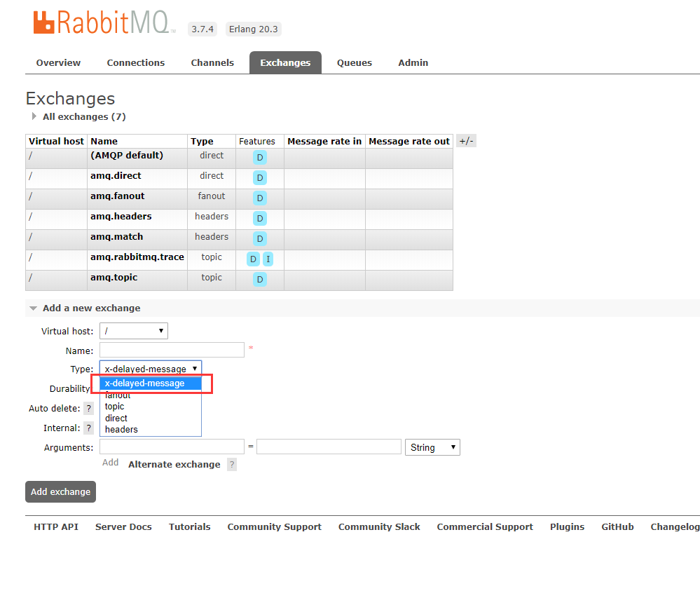The height and width of the screenshot is (612, 700).
Task: Click the 3.7.4 version badge
Action: 203,29
